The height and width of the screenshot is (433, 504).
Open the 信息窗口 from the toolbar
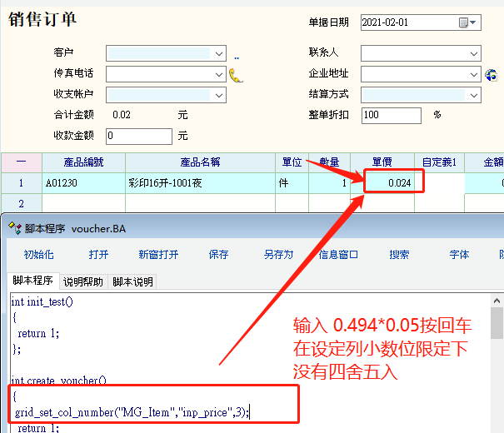click(339, 255)
